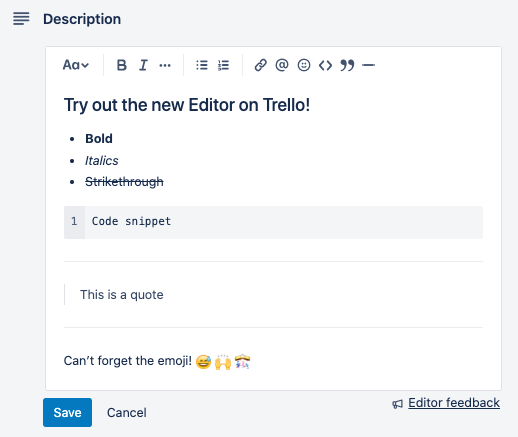Insert a block quote
Viewport: 518px width, 437px height.
[347, 65]
